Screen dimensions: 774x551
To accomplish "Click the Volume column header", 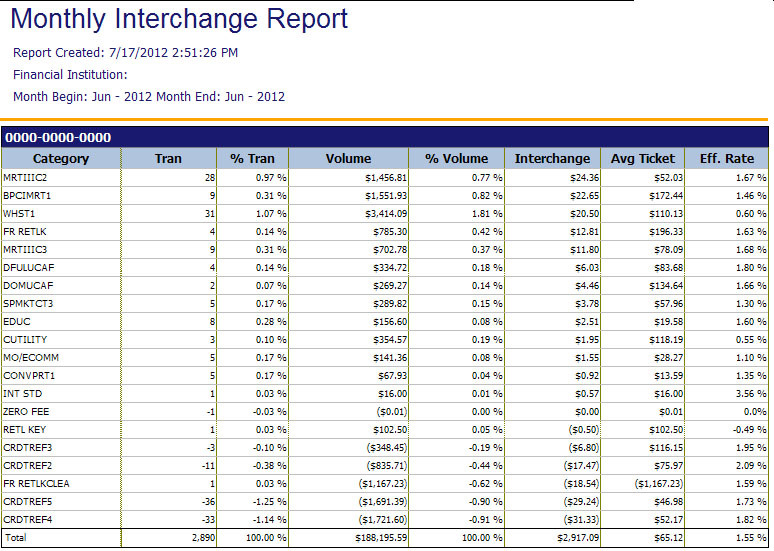I will tap(348, 158).
